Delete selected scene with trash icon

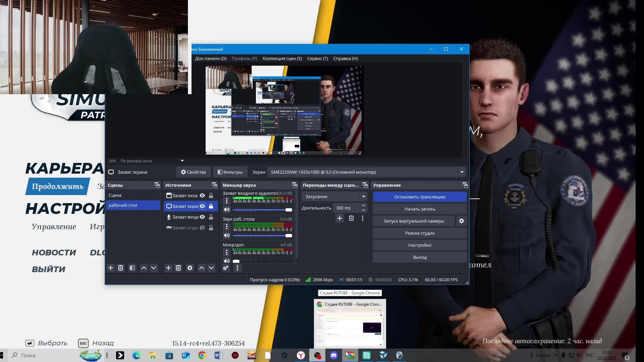click(x=121, y=268)
